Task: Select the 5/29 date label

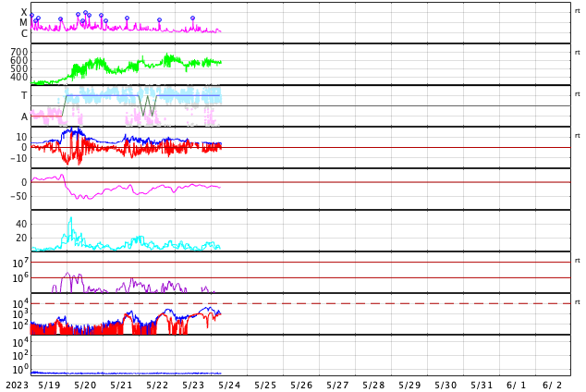Action: click(409, 385)
